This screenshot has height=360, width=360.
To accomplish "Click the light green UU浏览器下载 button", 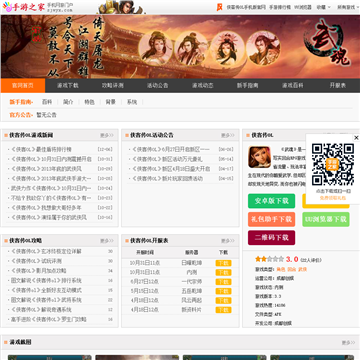I will pos(326,219).
